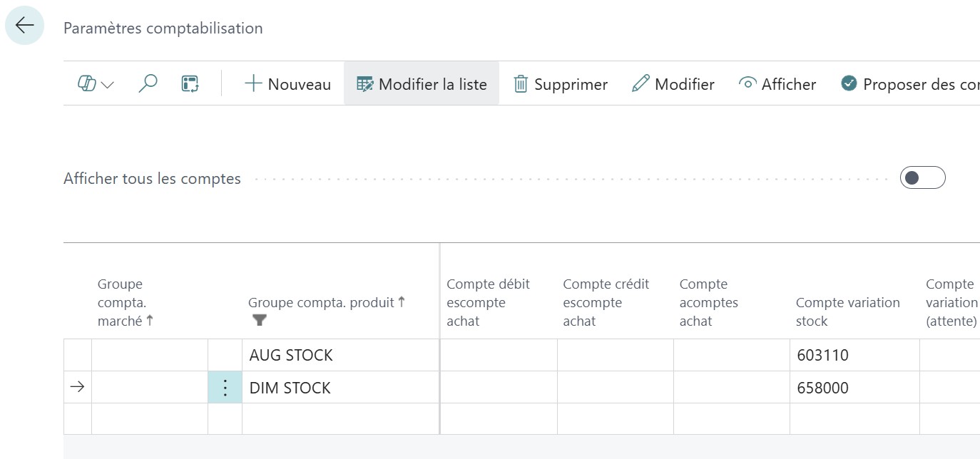Screen dimensions: 980x459
Task: Switch to focus mode via the frame icon
Action: click(x=190, y=83)
